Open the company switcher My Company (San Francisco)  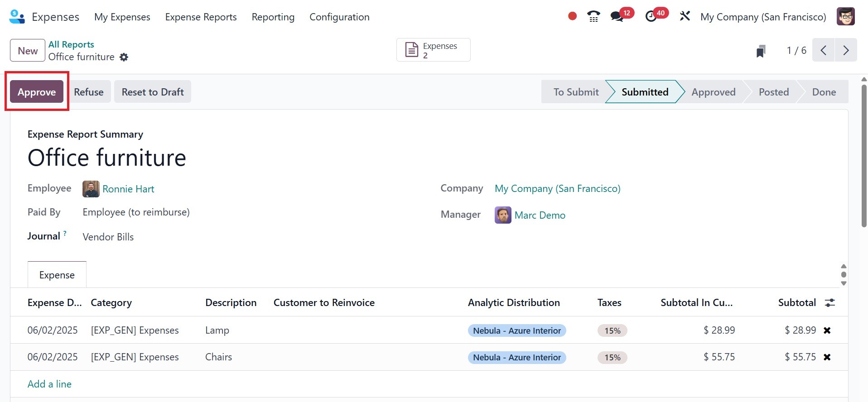click(x=763, y=17)
